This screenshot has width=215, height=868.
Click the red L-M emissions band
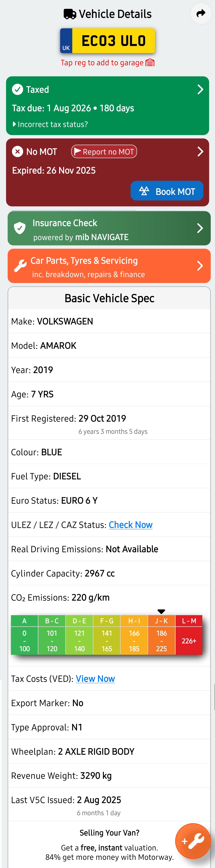coord(189,635)
